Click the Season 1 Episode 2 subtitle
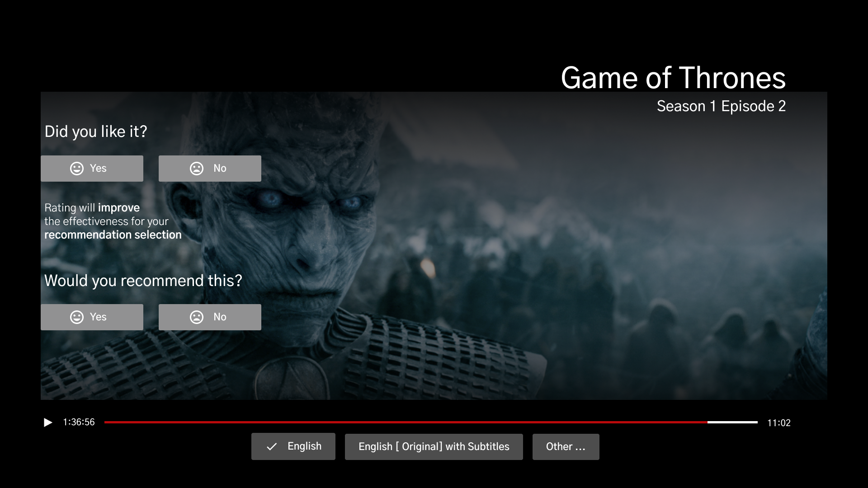This screenshot has width=868, height=488. (721, 106)
